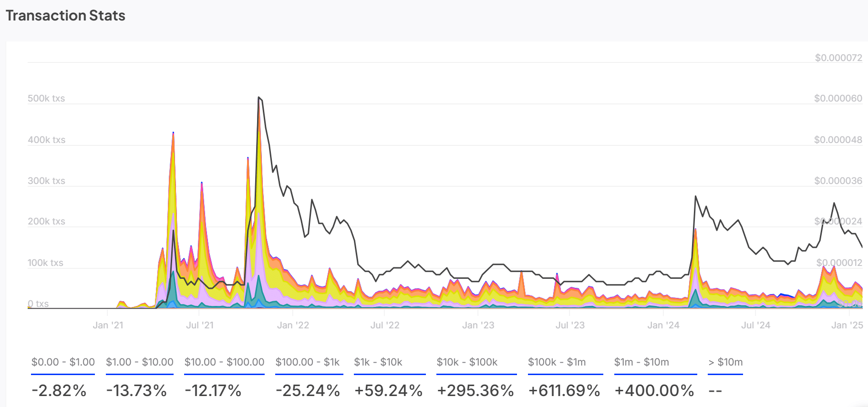Click the $0.000060 price axis label

(838, 99)
